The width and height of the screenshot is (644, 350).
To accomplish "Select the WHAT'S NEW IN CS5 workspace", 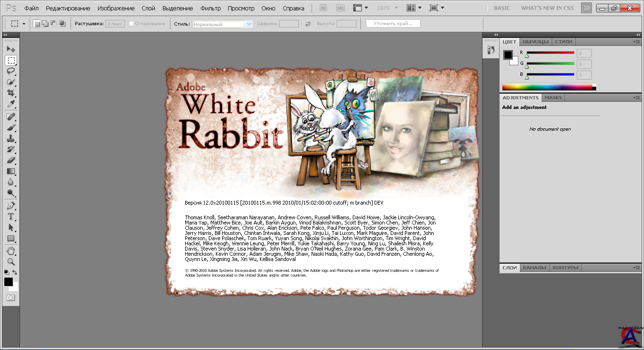I will [x=548, y=8].
